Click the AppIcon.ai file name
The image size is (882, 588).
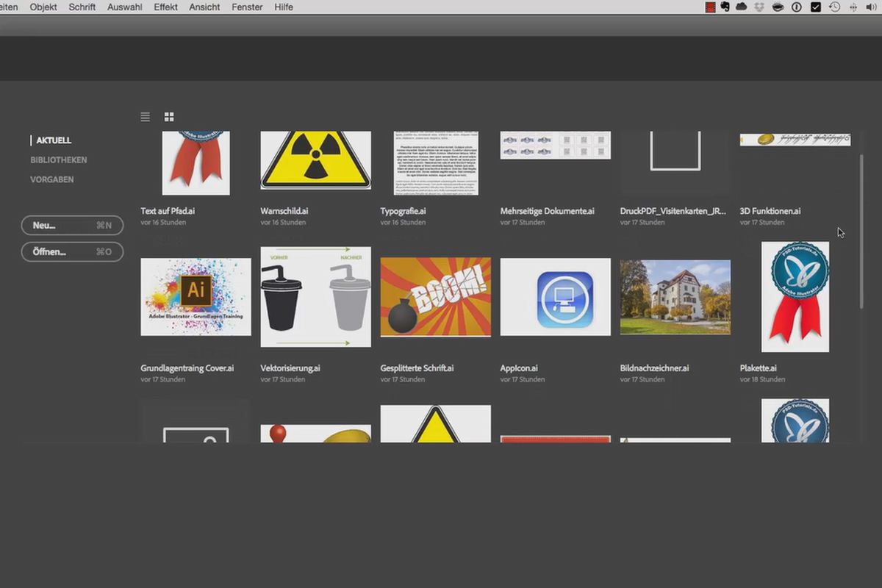point(519,368)
